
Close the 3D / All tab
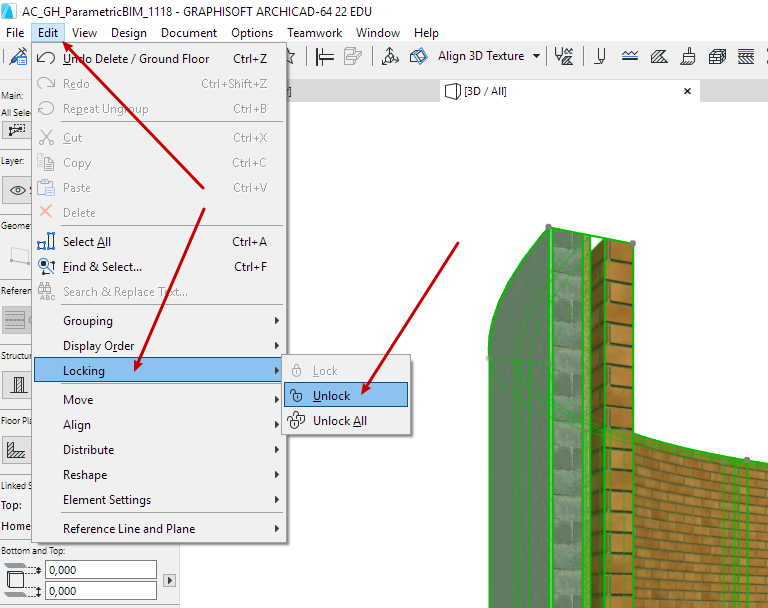coord(687,91)
